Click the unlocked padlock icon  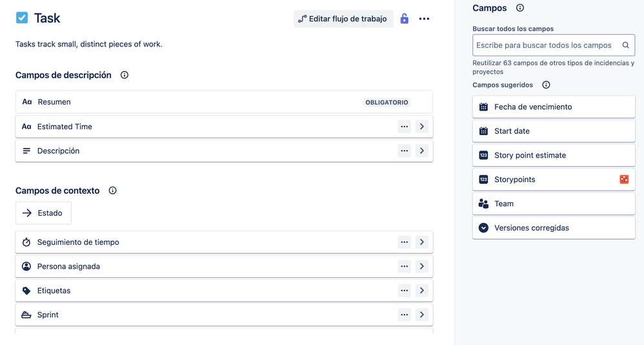point(405,19)
